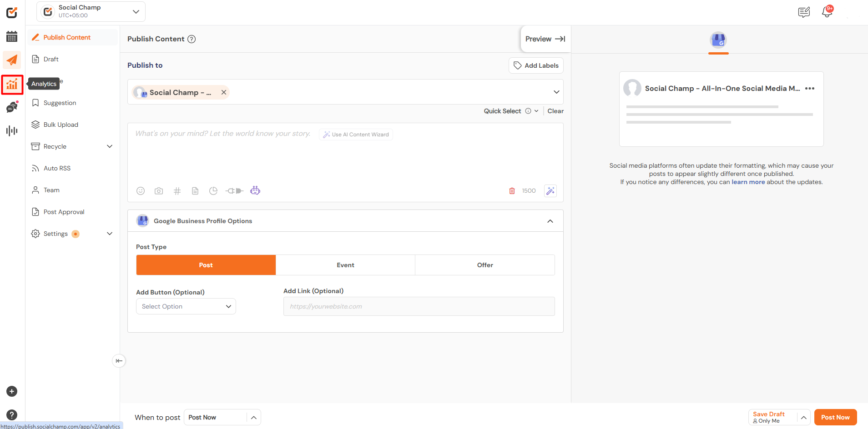868x429 pixels.
Task: Click Clear accounts link
Action: (555, 111)
